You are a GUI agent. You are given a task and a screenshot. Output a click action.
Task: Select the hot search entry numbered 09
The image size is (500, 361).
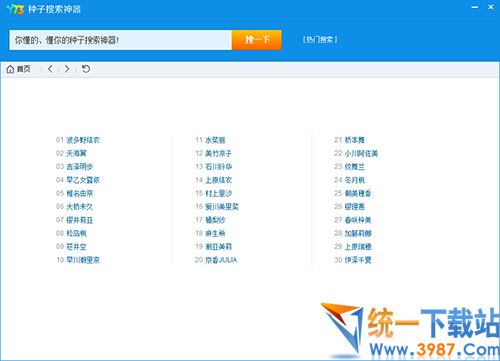[71, 247]
